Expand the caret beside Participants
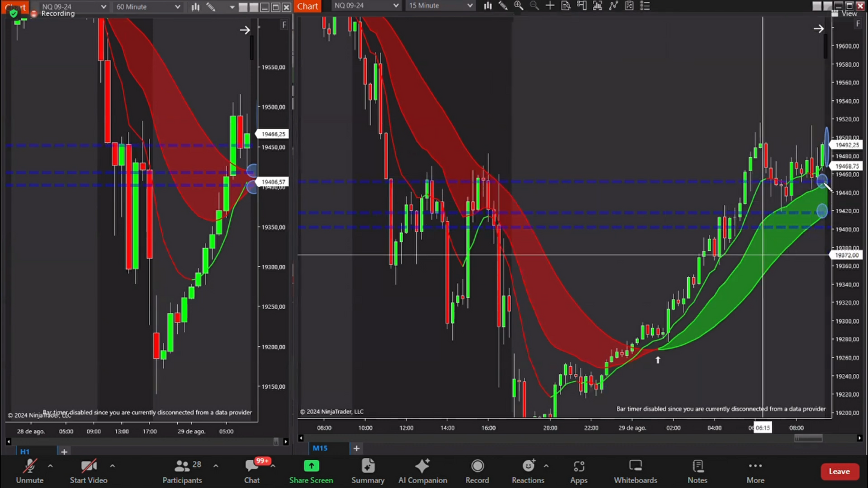Image resolution: width=868 pixels, height=488 pixels. pos(216,466)
